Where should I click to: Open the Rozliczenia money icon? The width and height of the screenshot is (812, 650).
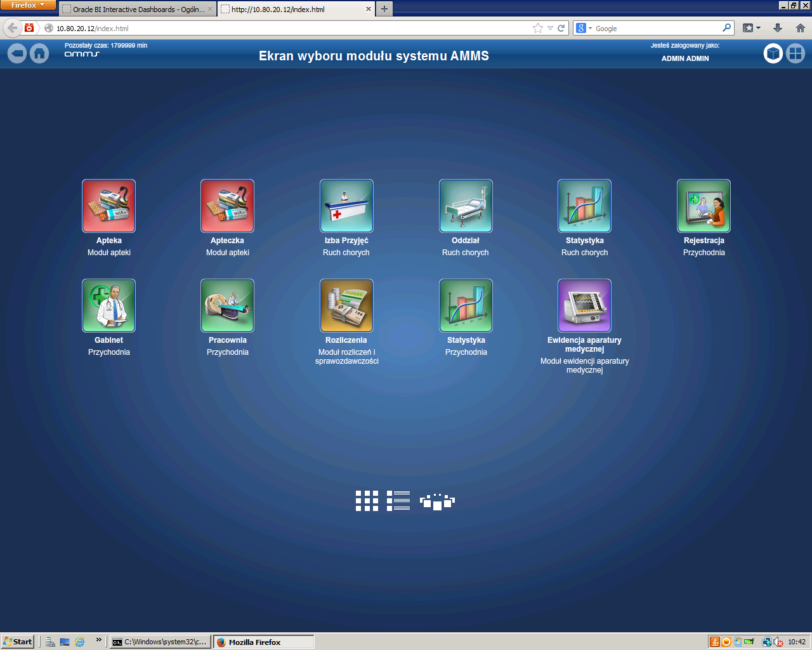(346, 305)
